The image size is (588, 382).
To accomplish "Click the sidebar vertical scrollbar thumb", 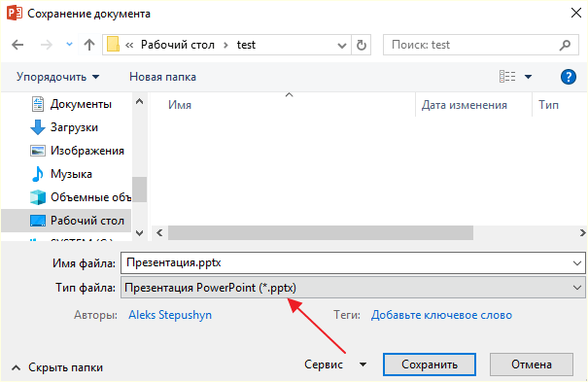I will (x=140, y=190).
